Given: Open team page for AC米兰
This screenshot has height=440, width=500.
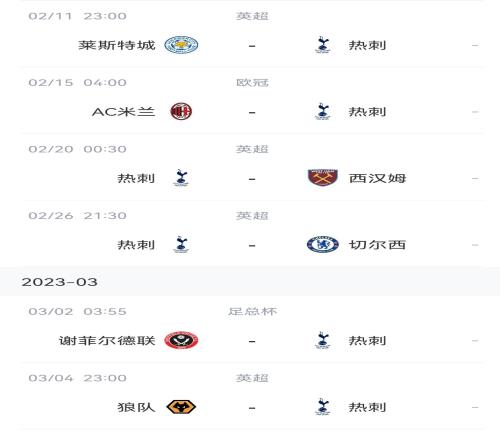Looking at the screenshot, I should pyautogui.click(x=124, y=112).
